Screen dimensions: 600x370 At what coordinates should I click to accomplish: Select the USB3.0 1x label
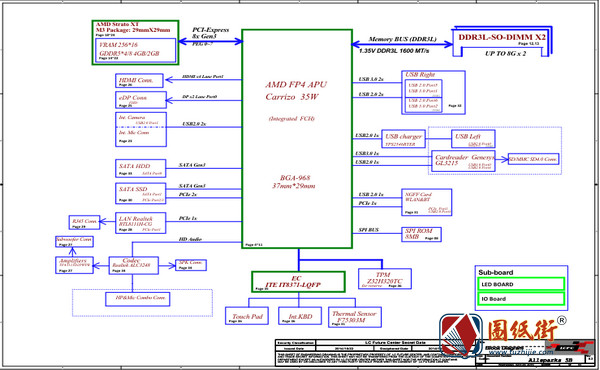point(367,153)
